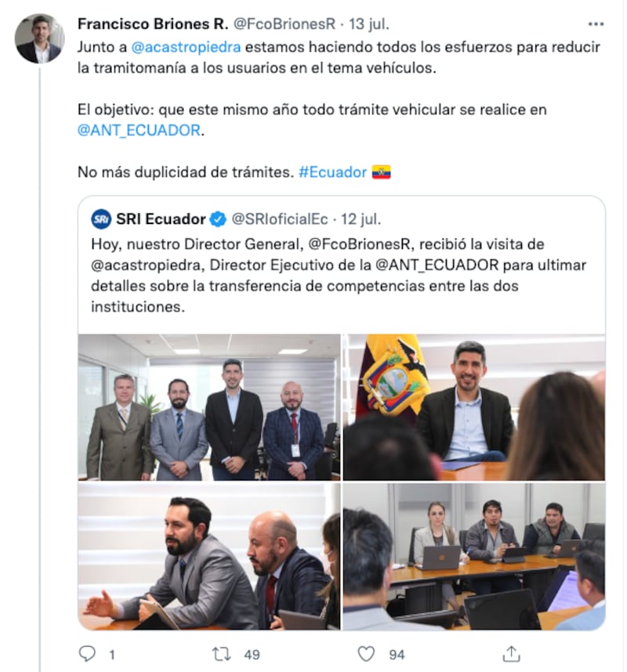Click the #Ecuador hashtag
This screenshot has height=672, width=627.
(x=332, y=172)
